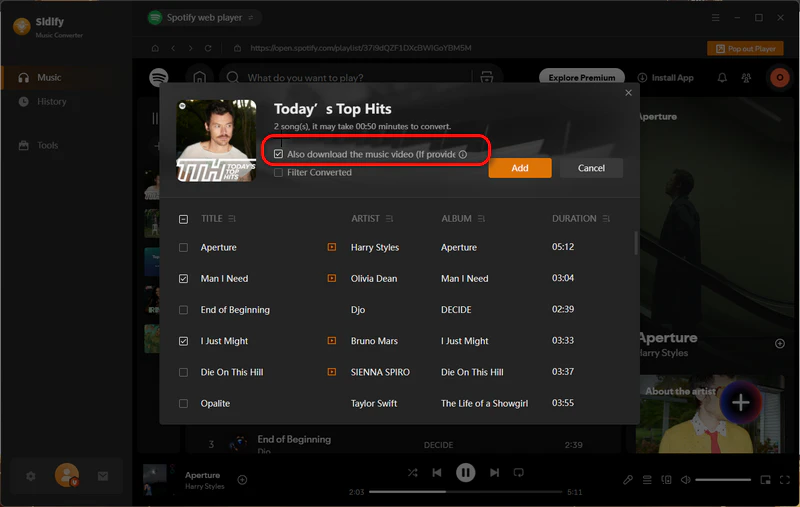Click the Spotify logo icon
This screenshot has width=800, height=507.
[159, 78]
